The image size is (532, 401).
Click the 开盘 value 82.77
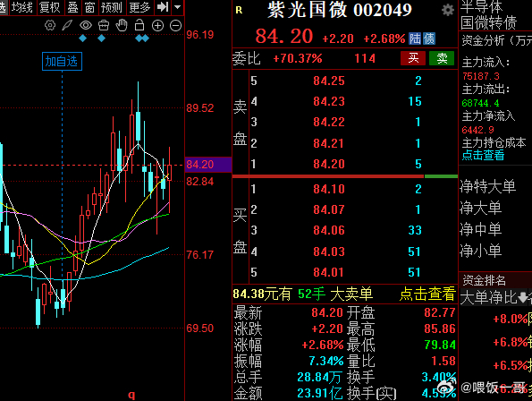pos(440,312)
